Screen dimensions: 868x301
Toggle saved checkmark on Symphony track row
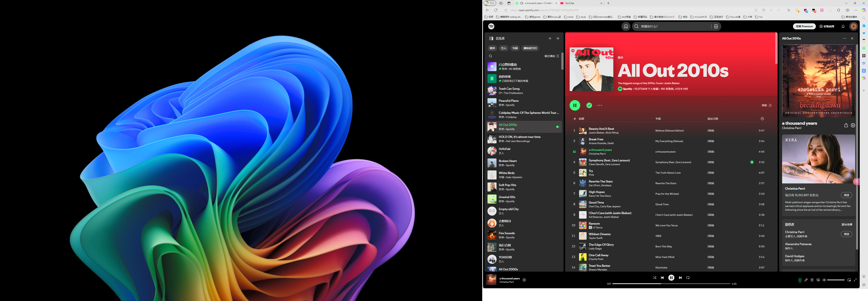(752, 162)
